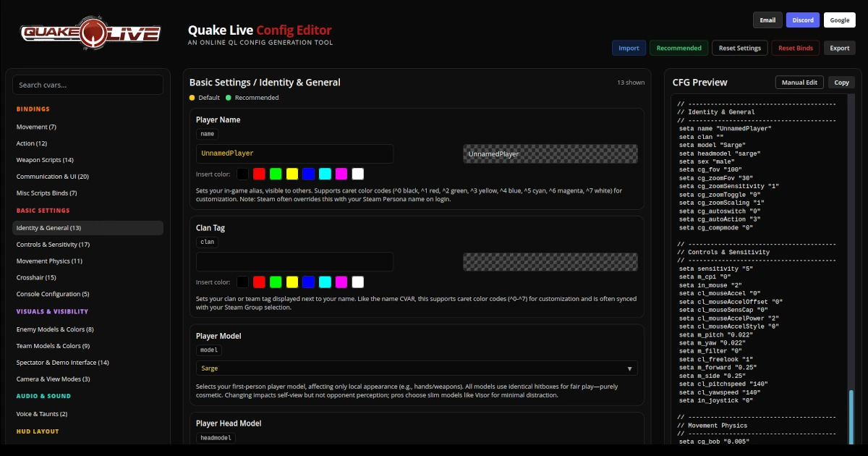Open Misc Scripts Binds (7)

click(x=88, y=193)
